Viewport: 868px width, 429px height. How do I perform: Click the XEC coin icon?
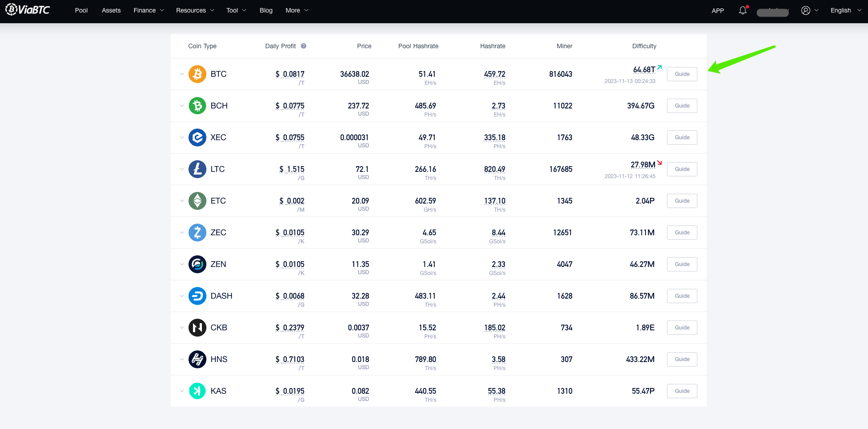pos(197,137)
